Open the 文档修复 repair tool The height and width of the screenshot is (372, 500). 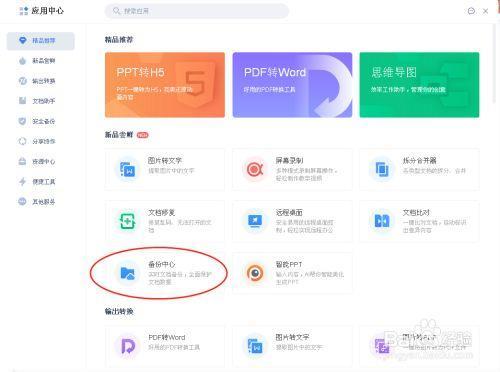pyautogui.click(x=165, y=221)
